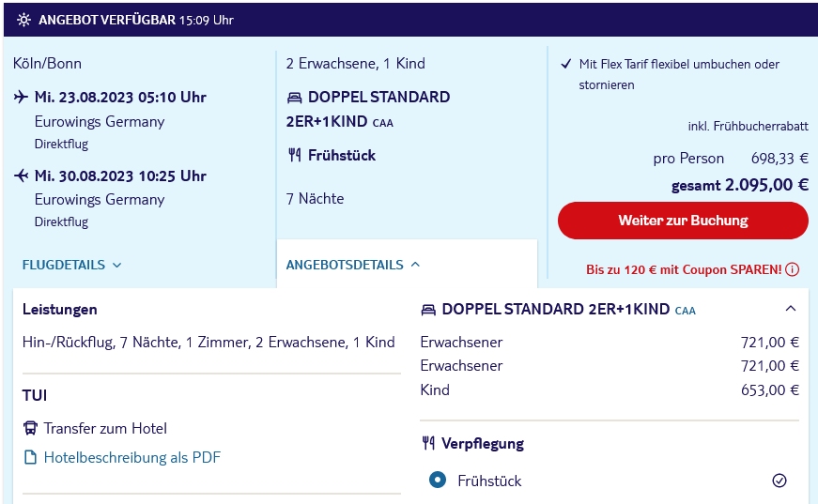818x504 pixels.
Task: Click the cutlery icon beside Frühstück in the offer summary
Action: (x=295, y=155)
